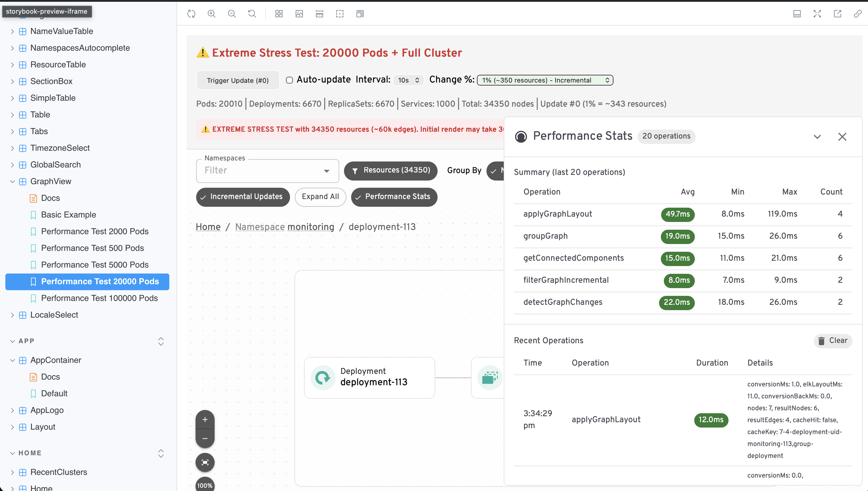This screenshot has width=868, height=491.
Task: Open the Change % dropdown
Action: pos(545,80)
